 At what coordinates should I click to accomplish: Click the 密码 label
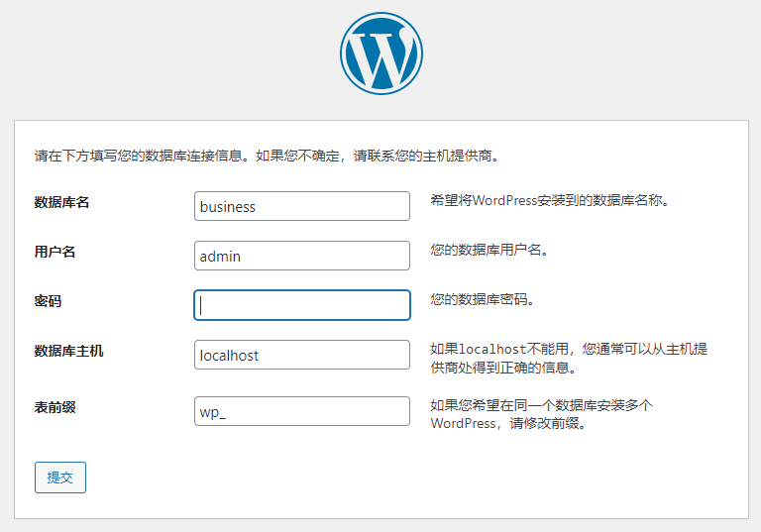[x=48, y=301]
